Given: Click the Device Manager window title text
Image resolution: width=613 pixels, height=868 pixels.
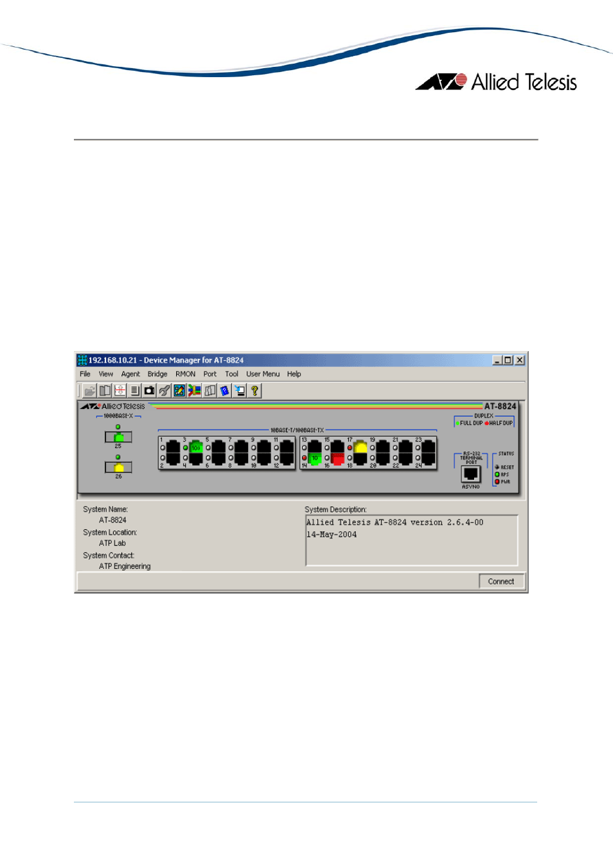Looking at the screenshot, I should coord(166,360).
